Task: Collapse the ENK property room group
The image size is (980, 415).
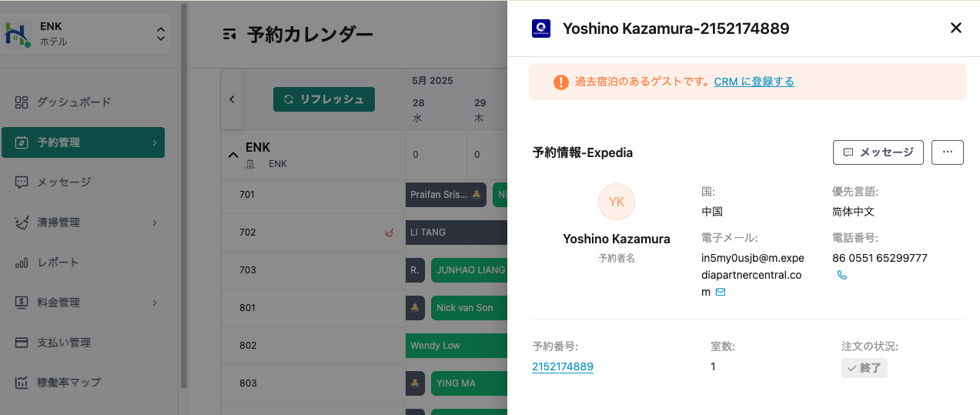Action: pyautogui.click(x=233, y=155)
